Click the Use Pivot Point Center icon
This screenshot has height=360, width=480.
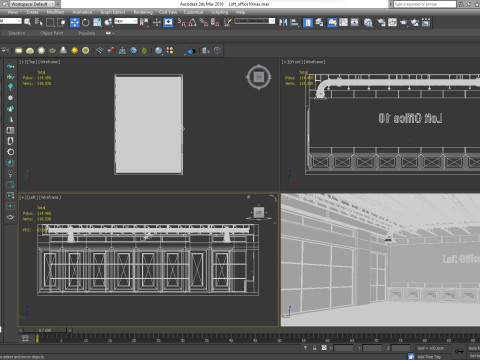pyautogui.click(x=144, y=22)
